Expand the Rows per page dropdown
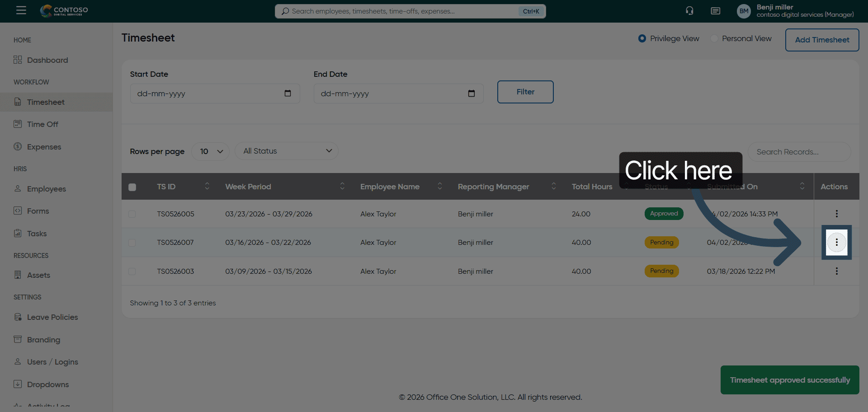The image size is (868, 412). pyautogui.click(x=211, y=151)
